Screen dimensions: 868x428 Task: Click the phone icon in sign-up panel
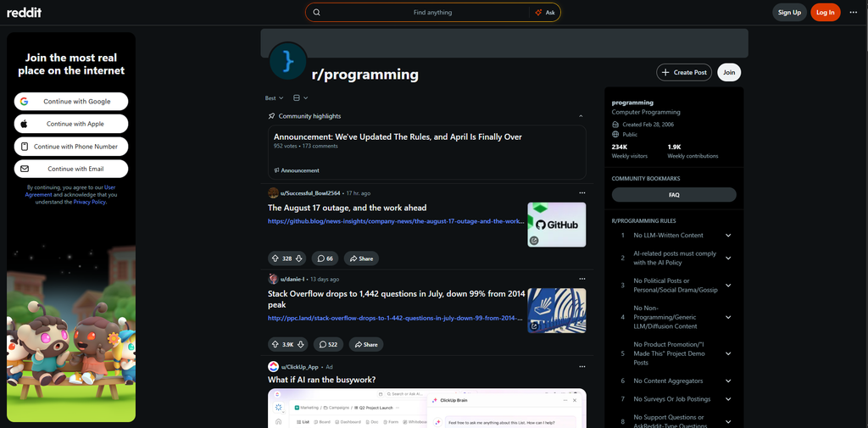[24, 147]
